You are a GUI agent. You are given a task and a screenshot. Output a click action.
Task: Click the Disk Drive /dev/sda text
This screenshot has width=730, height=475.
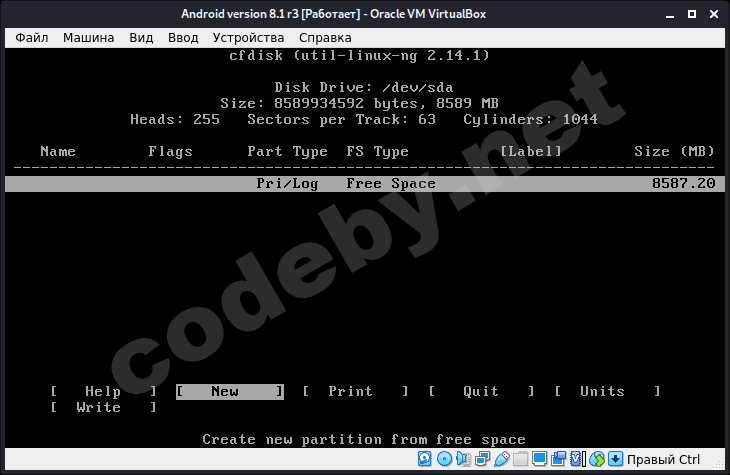[x=364, y=88]
